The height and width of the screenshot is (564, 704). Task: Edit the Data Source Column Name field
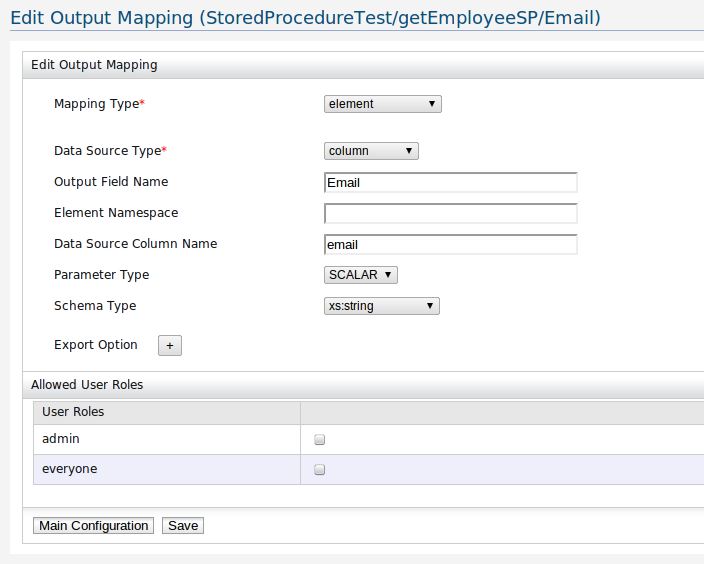pos(450,245)
